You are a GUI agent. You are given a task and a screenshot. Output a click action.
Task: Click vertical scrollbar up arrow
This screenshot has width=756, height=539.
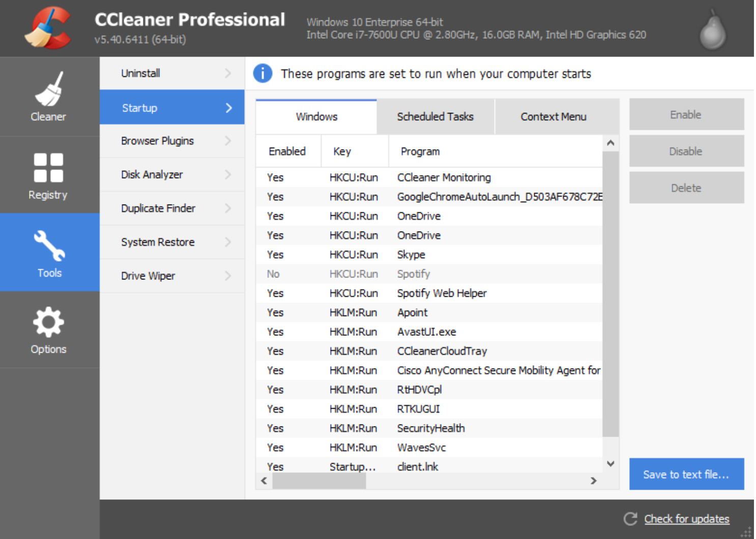coord(610,143)
